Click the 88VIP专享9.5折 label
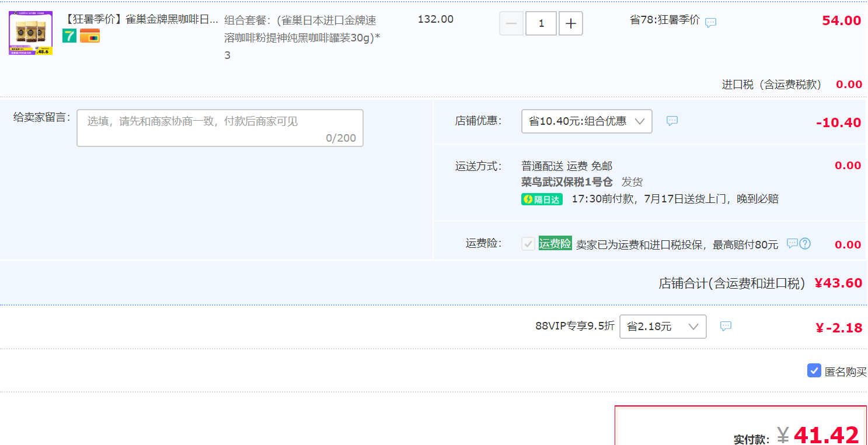 coord(575,326)
